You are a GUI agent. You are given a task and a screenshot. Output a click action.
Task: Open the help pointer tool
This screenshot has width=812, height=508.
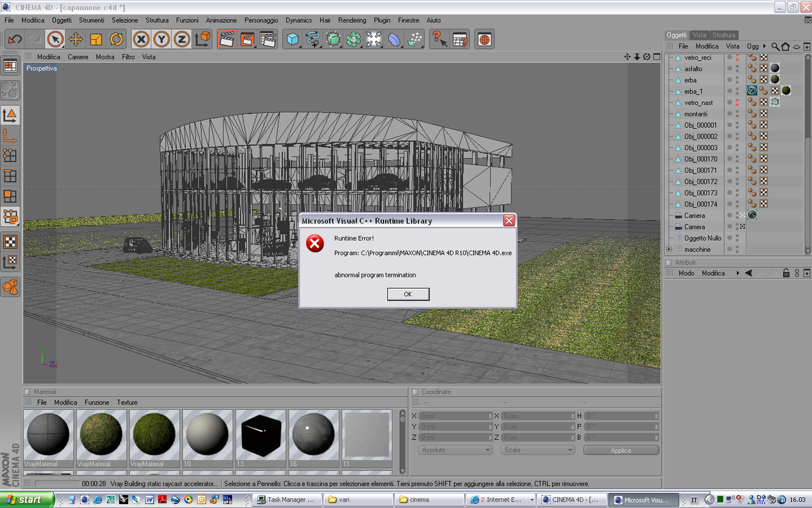439,40
